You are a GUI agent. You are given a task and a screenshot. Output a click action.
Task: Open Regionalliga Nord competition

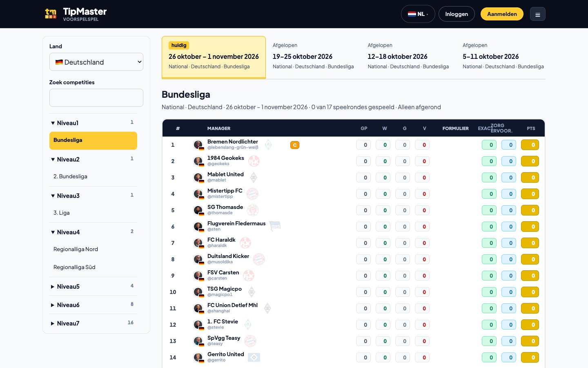coord(93,249)
